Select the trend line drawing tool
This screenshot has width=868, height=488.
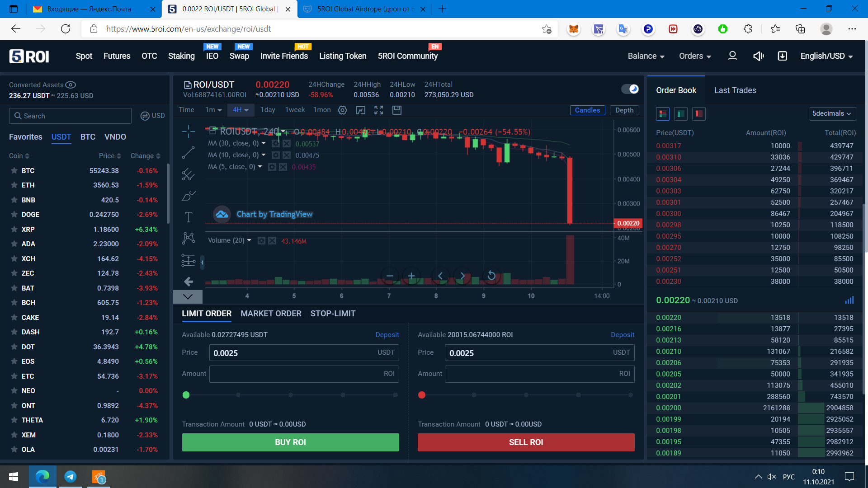(189, 153)
